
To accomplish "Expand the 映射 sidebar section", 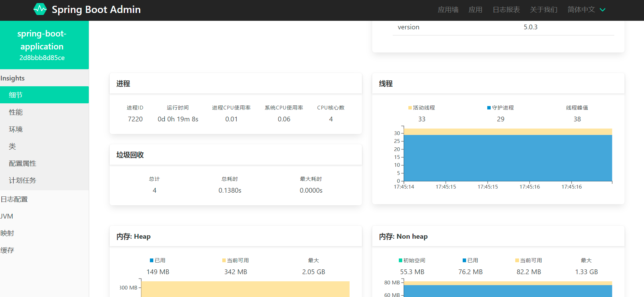I will click(44, 233).
